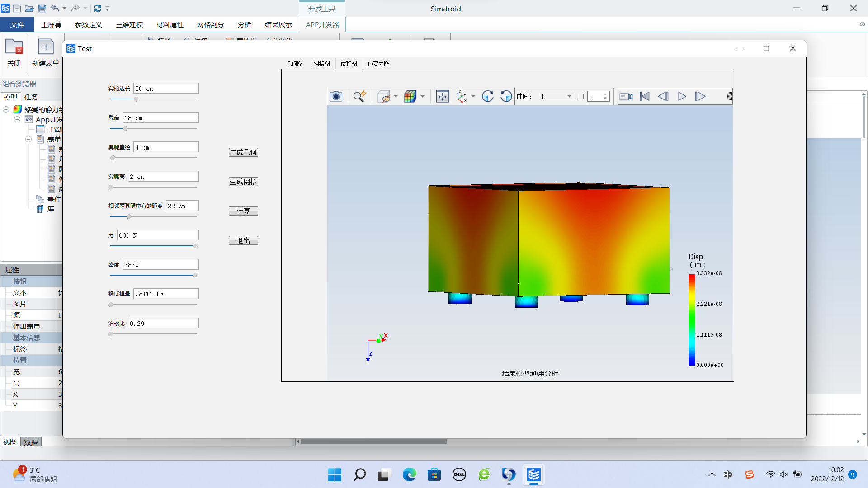The width and height of the screenshot is (868, 488).
Task: Click the 杨氏模量 input field
Action: point(166,294)
